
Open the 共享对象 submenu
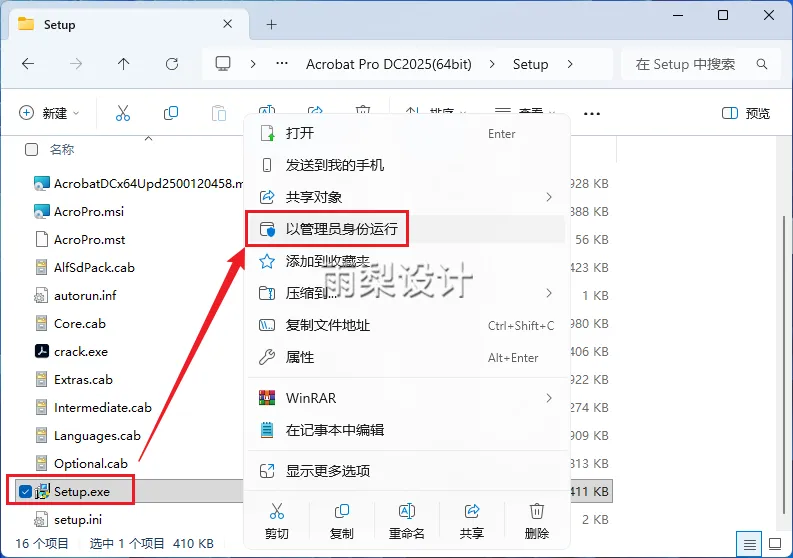point(407,197)
